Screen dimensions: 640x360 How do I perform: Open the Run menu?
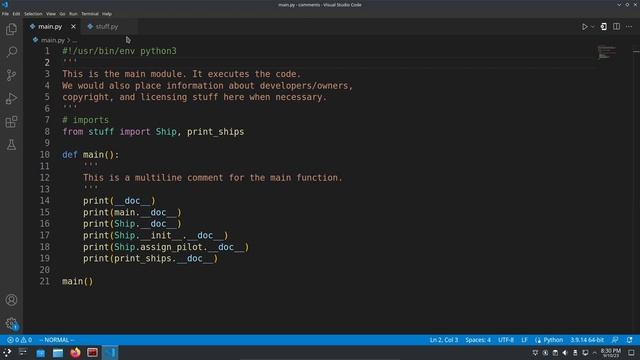tap(73, 13)
